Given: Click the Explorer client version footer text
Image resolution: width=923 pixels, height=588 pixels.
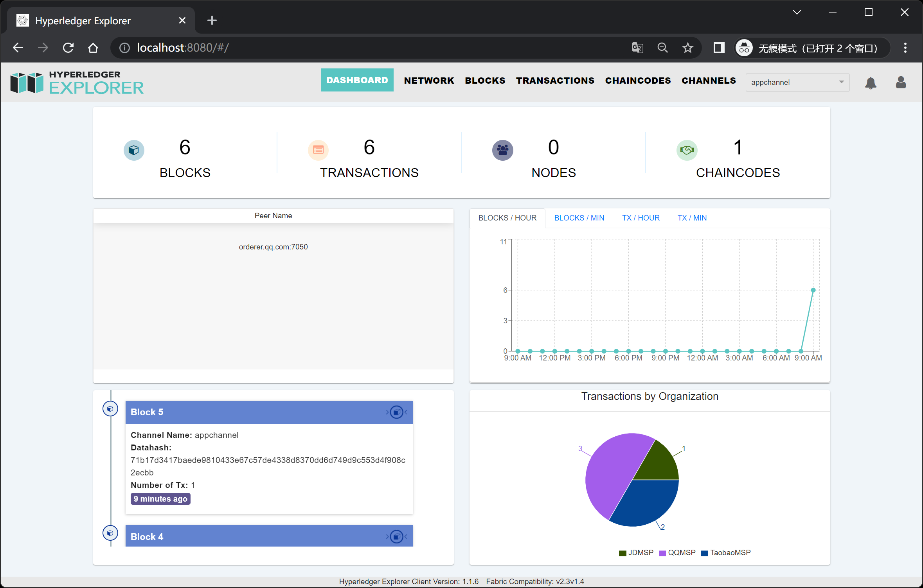Looking at the screenshot, I should pyautogui.click(x=408, y=581).
